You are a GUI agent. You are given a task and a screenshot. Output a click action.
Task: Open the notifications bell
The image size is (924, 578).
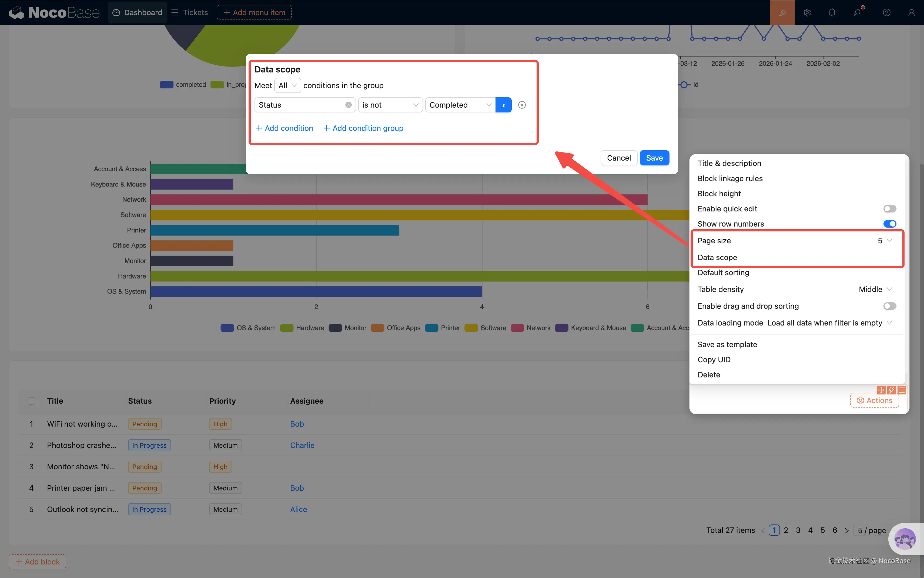832,13
